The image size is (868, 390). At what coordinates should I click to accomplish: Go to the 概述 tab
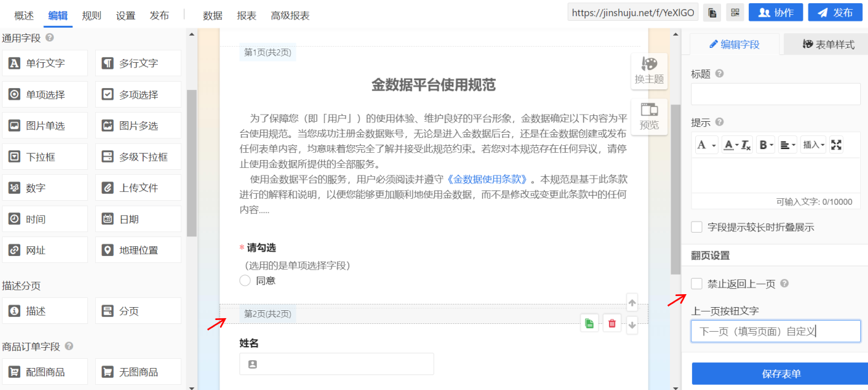point(24,16)
